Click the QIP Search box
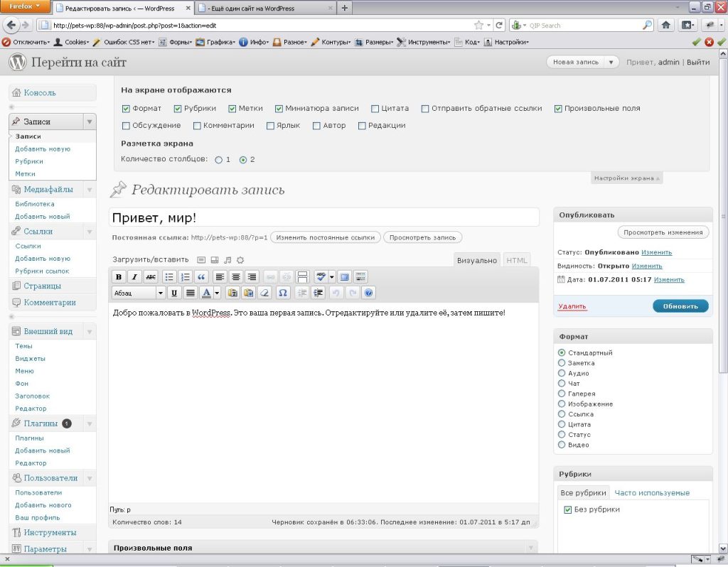Screen dimensions: 728x567 coord(582,26)
